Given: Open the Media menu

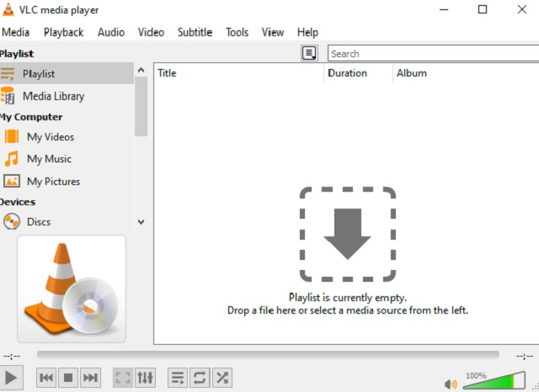Looking at the screenshot, I should pyautogui.click(x=15, y=32).
